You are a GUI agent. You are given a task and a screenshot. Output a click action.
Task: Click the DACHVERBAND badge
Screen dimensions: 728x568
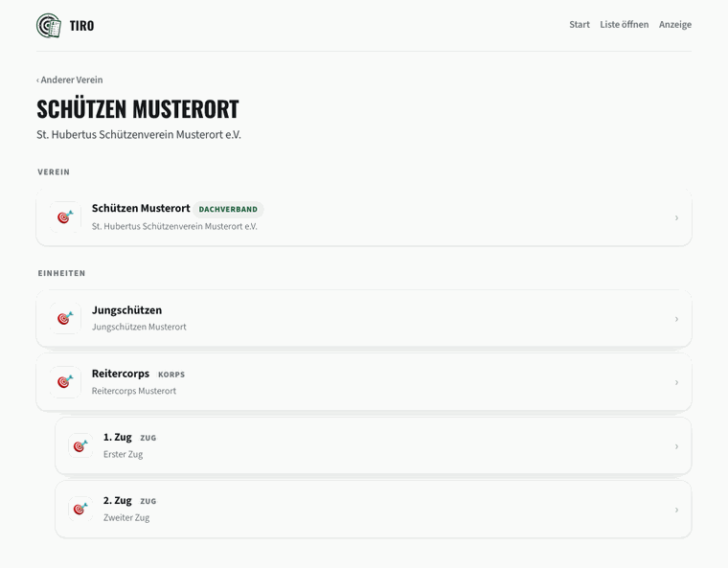(x=228, y=209)
